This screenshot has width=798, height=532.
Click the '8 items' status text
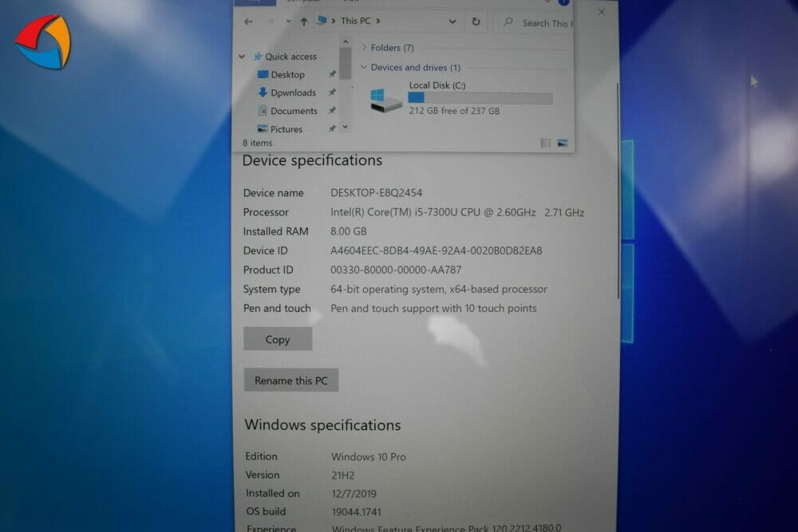tap(258, 143)
